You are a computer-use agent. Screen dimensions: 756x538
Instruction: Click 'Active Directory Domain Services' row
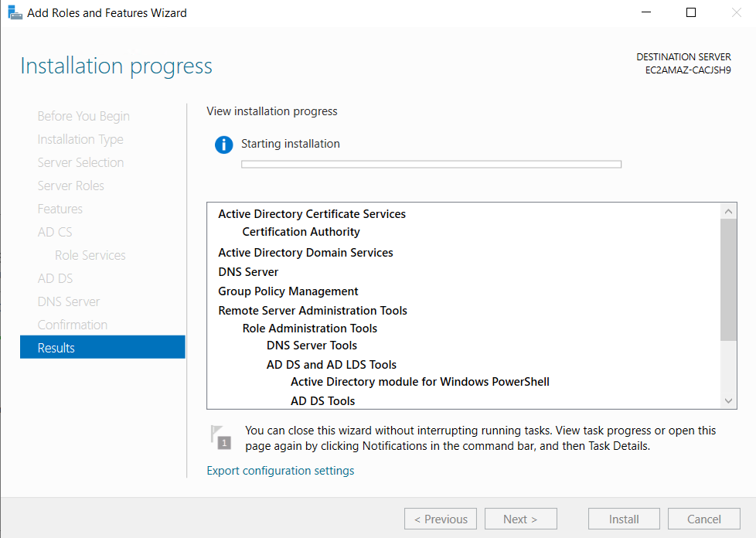coord(305,253)
